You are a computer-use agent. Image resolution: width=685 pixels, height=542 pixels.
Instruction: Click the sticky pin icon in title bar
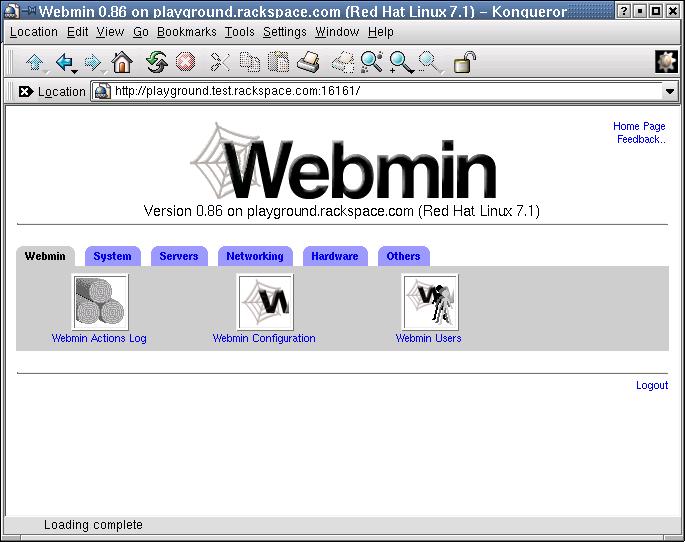(29, 11)
